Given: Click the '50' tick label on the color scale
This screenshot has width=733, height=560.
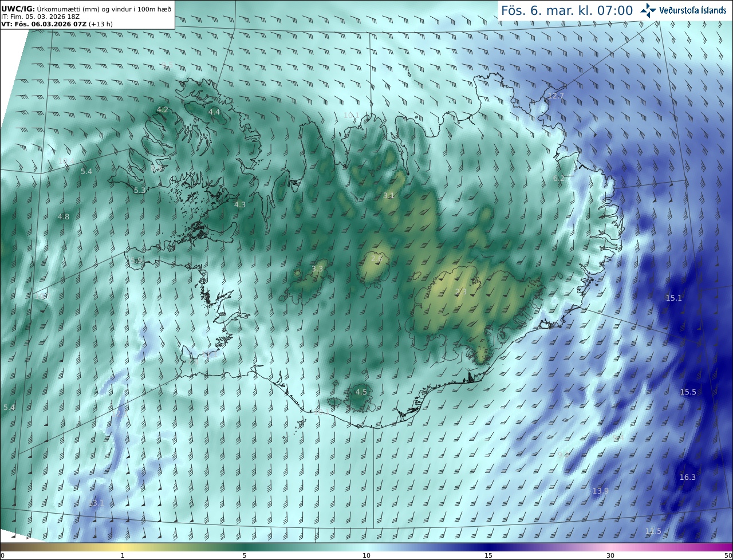Looking at the screenshot, I should pyautogui.click(x=728, y=555).
